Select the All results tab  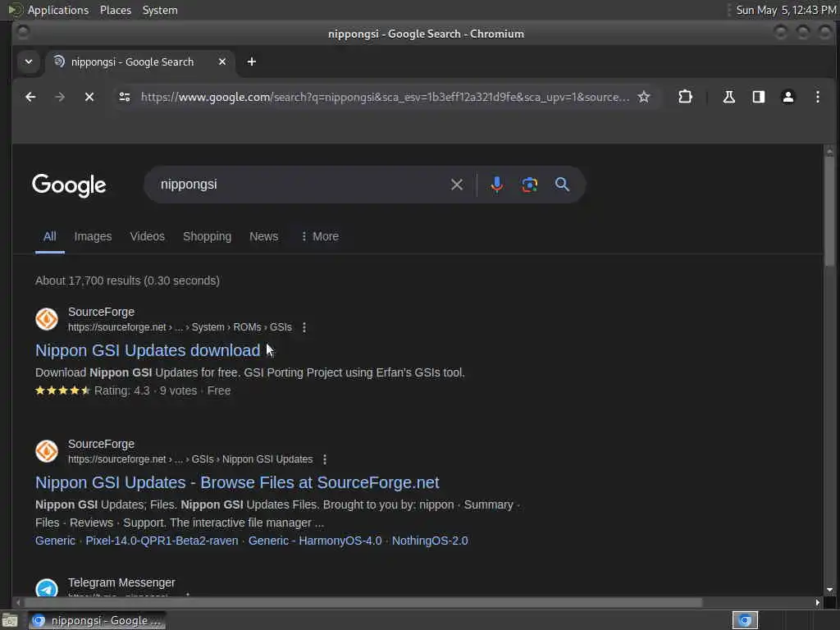[50, 236]
